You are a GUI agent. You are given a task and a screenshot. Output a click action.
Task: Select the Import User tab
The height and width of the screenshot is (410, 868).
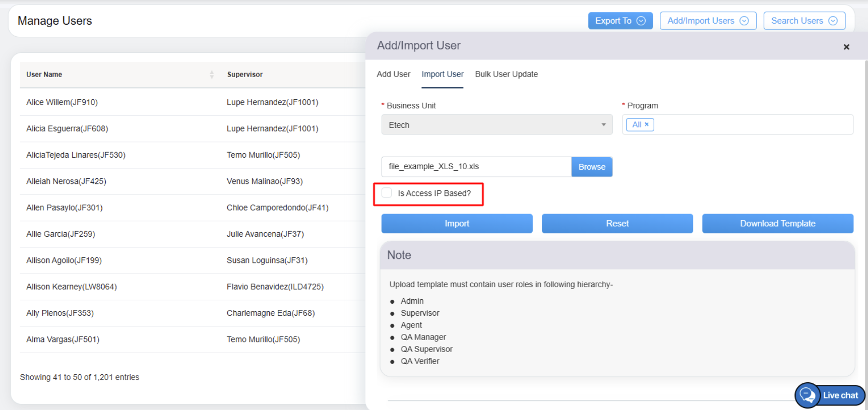(x=442, y=74)
